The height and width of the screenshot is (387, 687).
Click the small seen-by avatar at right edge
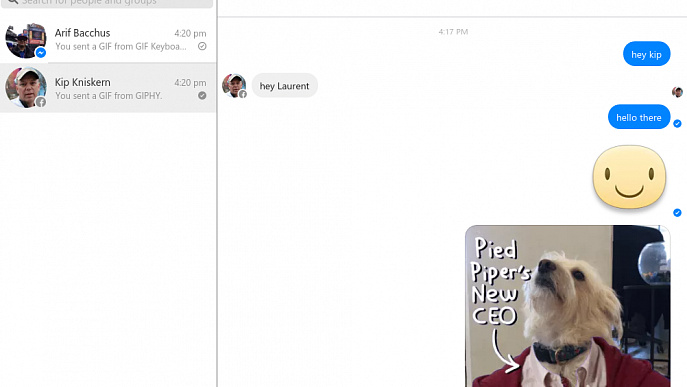coord(677,92)
